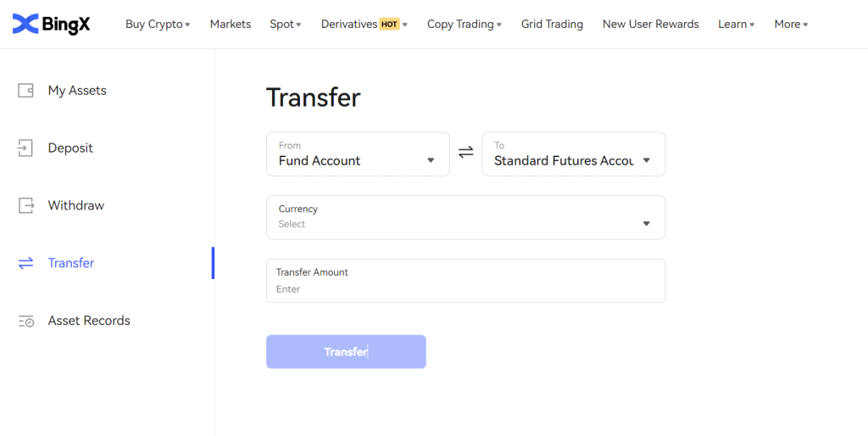The image size is (868, 436).
Task: Go to the Markets page
Action: click(231, 24)
